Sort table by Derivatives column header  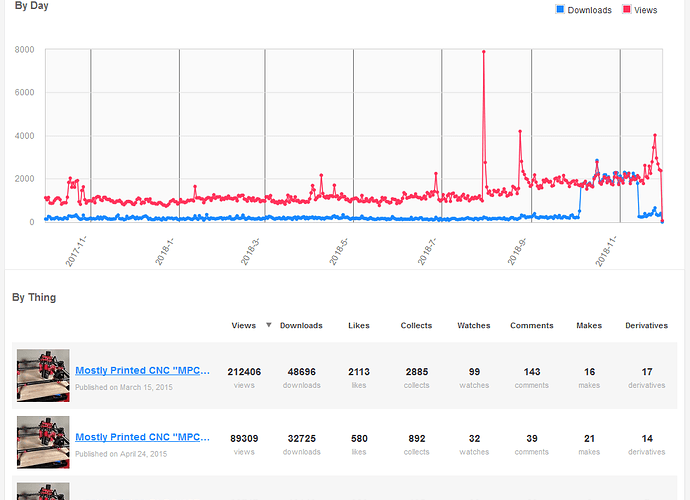pyautogui.click(x=646, y=325)
